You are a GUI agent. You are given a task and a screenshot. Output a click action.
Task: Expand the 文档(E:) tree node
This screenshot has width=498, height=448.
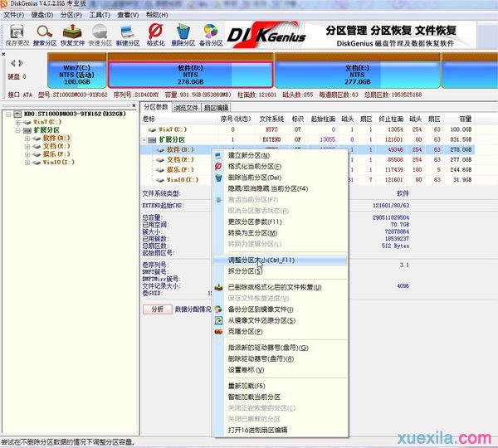(27, 146)
